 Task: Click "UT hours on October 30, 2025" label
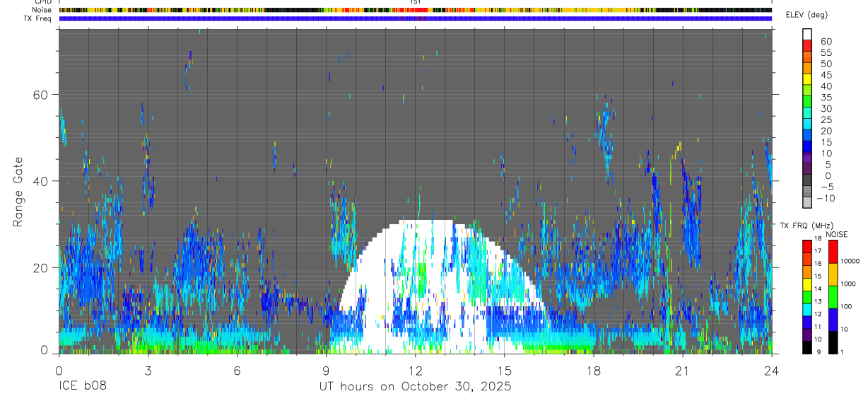coord(415,386)
